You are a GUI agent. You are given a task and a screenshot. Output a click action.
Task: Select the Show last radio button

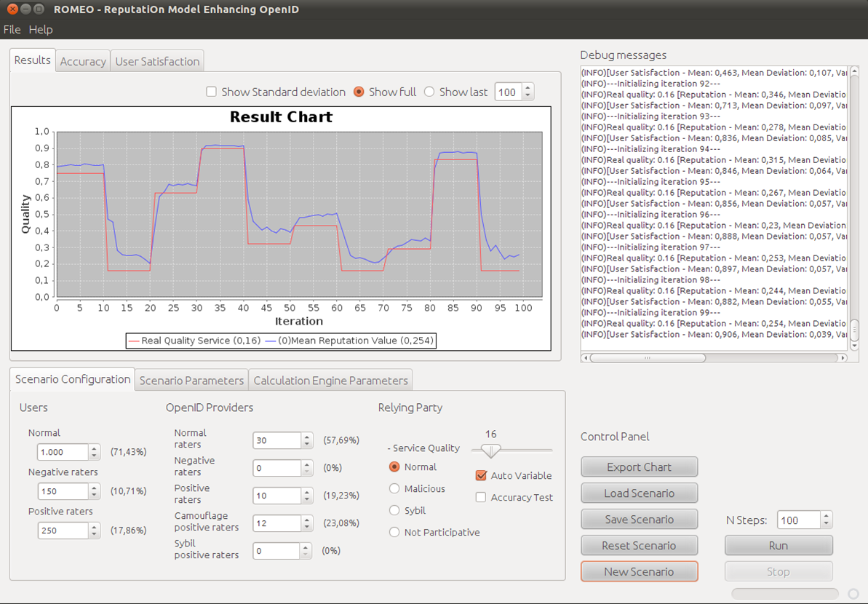[429, 92]
